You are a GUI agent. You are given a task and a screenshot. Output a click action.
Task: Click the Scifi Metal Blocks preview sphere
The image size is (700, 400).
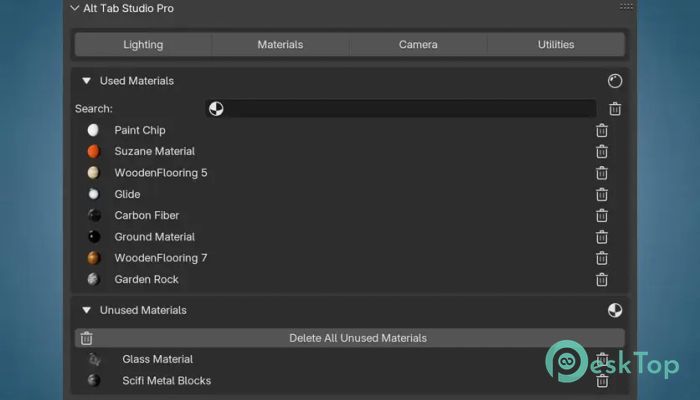(94, 380)
